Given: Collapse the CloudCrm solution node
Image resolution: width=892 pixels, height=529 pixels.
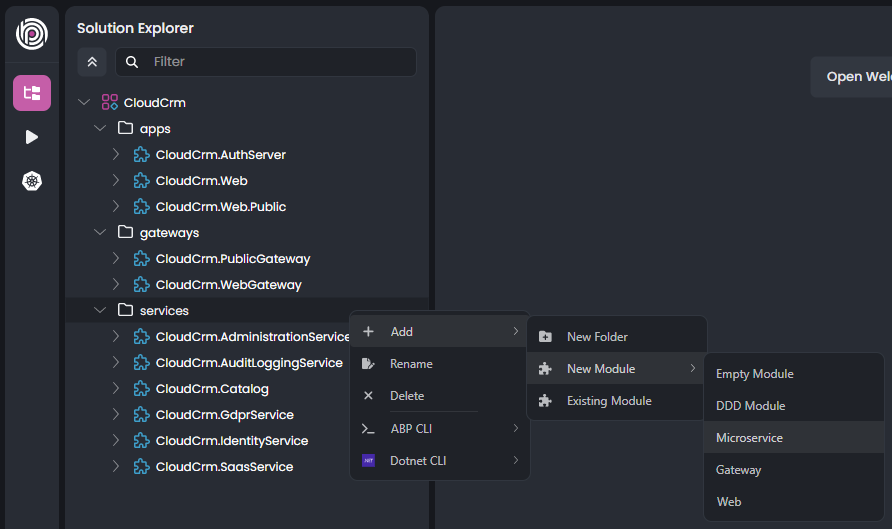Looking at the screenshot, I should click(84, 102).
